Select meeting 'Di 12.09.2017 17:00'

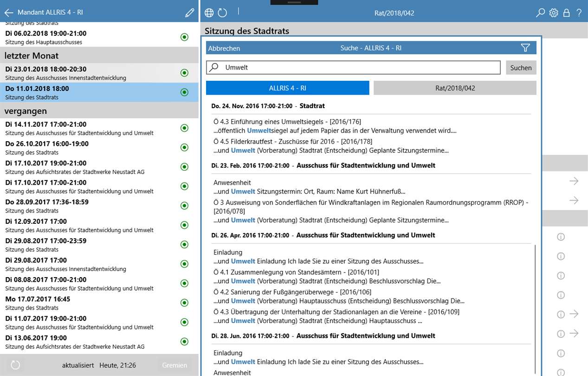(x=99, y=225)
